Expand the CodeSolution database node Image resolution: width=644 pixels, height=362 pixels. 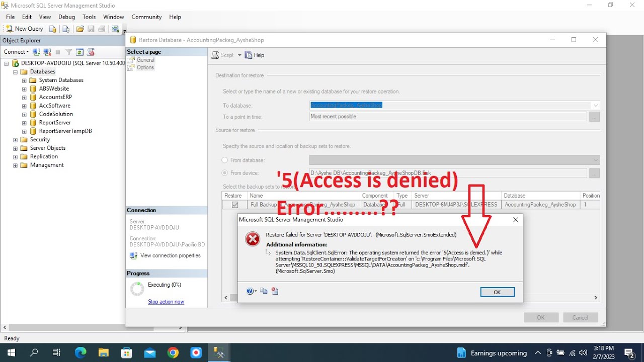click(x=24, y=114)
